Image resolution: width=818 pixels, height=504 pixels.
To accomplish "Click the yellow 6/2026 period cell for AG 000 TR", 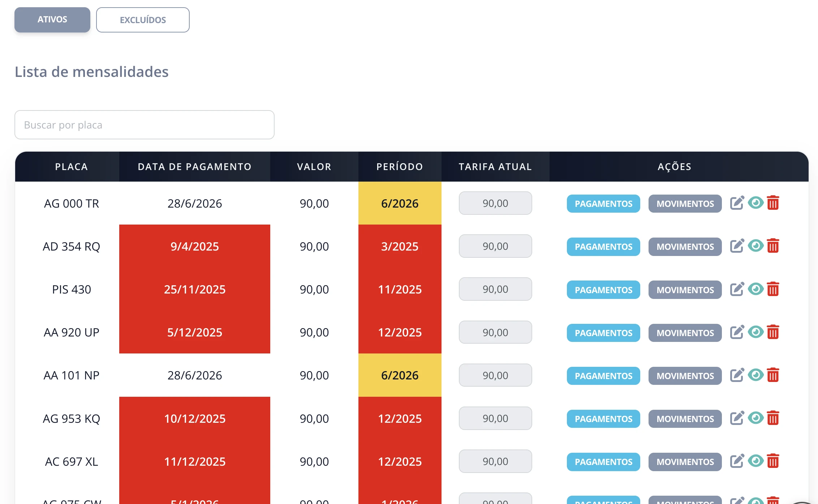I will coord(400,203).
